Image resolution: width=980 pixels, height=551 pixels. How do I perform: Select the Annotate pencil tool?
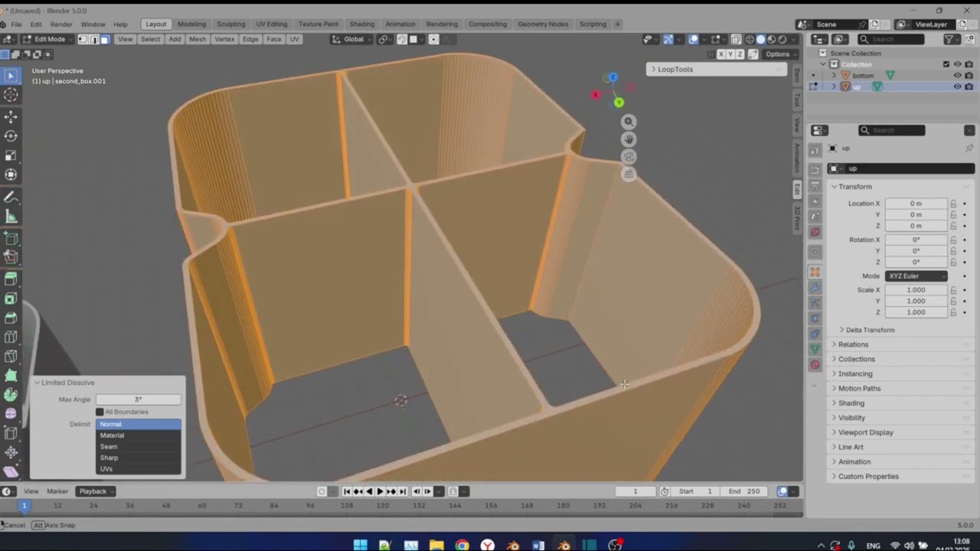coord(11,197)
